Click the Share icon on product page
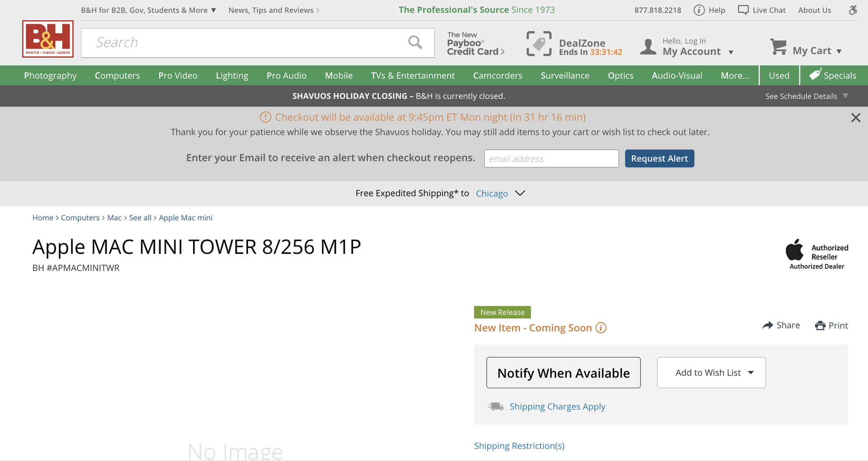868x461 pixels. click(768, 325)
